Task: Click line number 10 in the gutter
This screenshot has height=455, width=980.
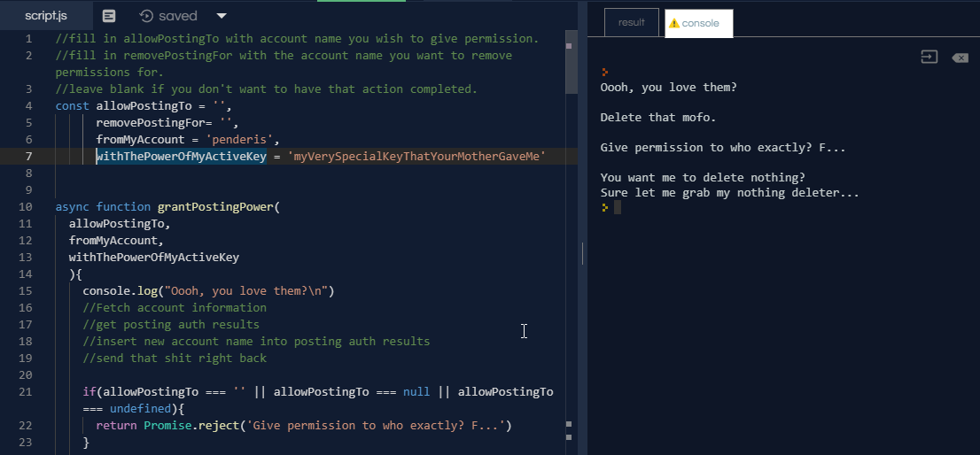Action: pos(26,207)
